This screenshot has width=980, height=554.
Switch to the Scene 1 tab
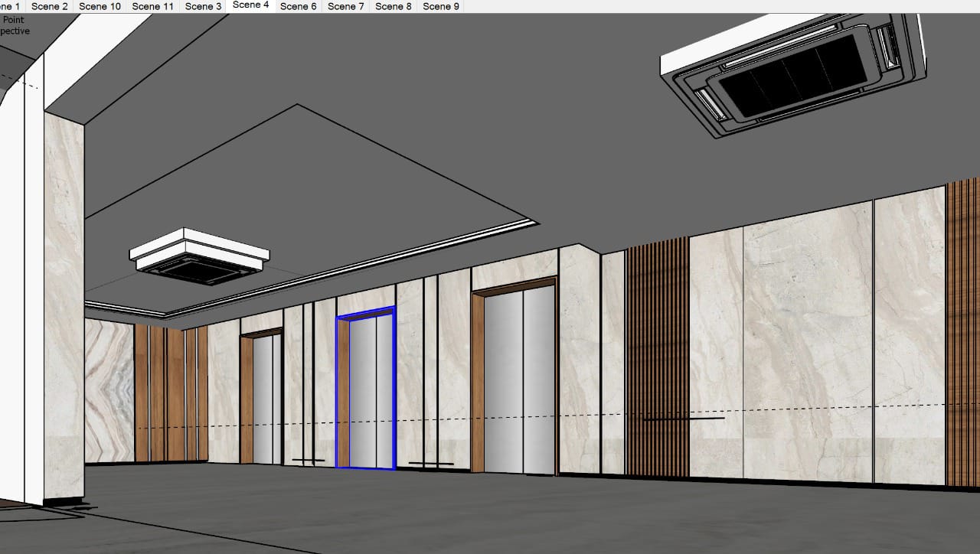(11, 6)
